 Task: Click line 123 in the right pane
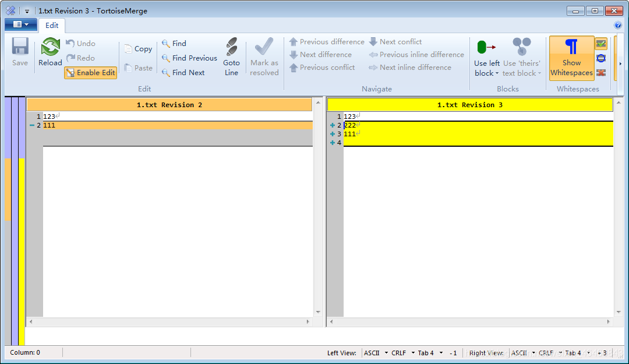click(x=478, y=116)
